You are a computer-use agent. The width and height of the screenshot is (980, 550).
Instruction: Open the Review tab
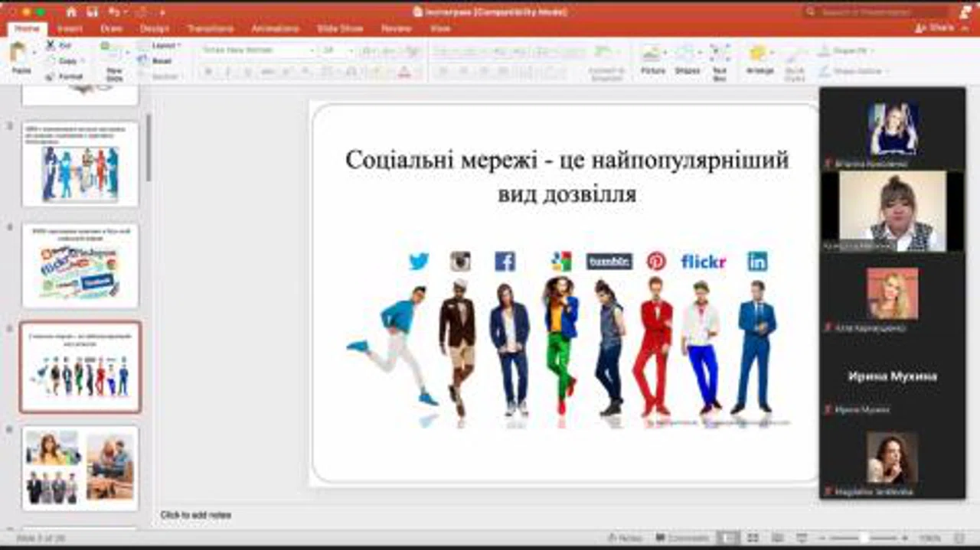click(x=397, y=28)
